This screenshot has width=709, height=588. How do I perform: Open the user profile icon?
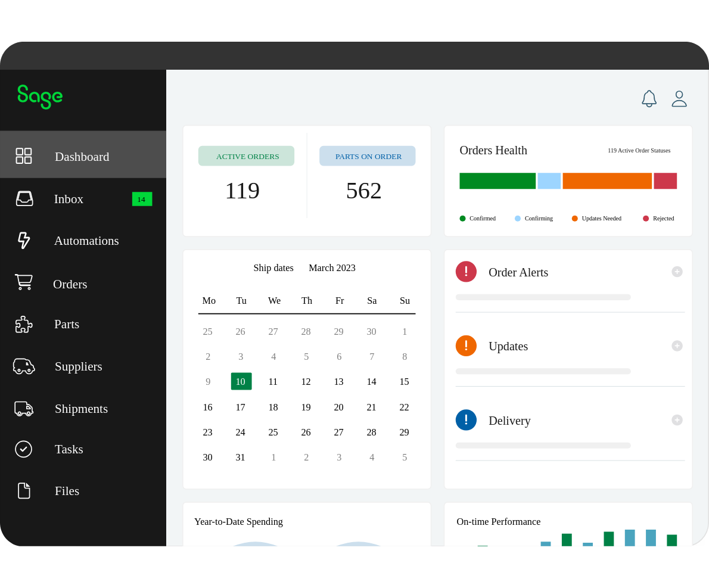(x=679, y=98)
